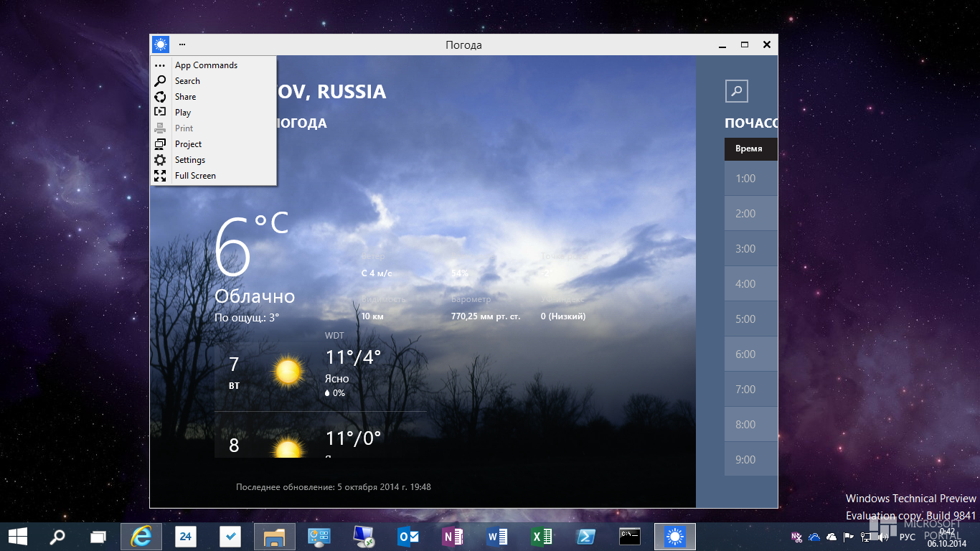Launch Internet Explorer from the taskbar
The height and width of the screenshot is (551, 980).
[x=141, y=536]
